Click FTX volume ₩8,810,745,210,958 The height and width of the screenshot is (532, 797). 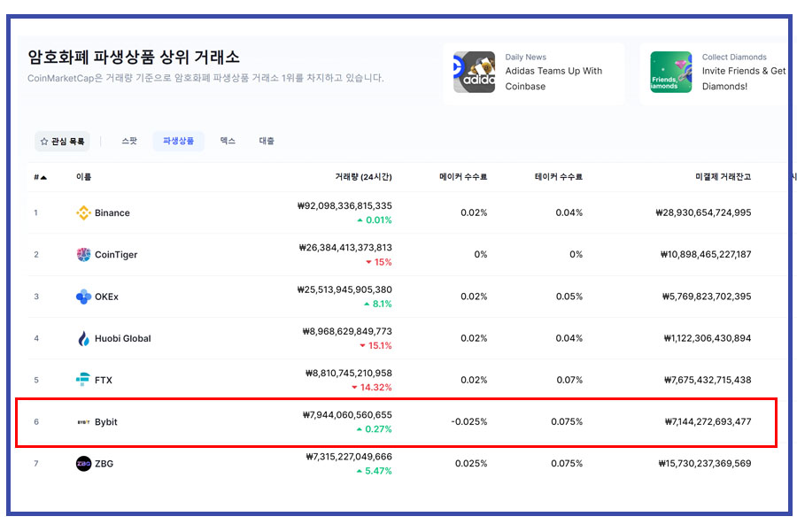(x=349, y=373)
